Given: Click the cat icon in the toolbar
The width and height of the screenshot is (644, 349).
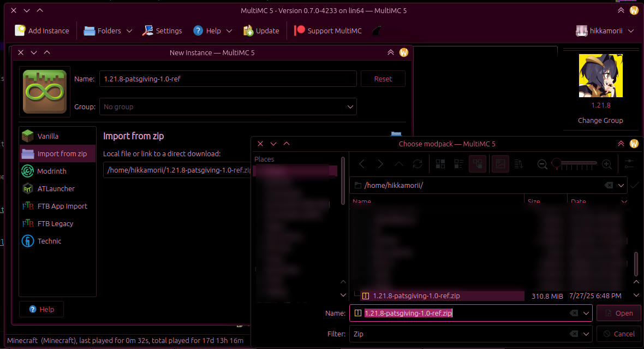Looking at the screenshot, I should coord(376,31).
